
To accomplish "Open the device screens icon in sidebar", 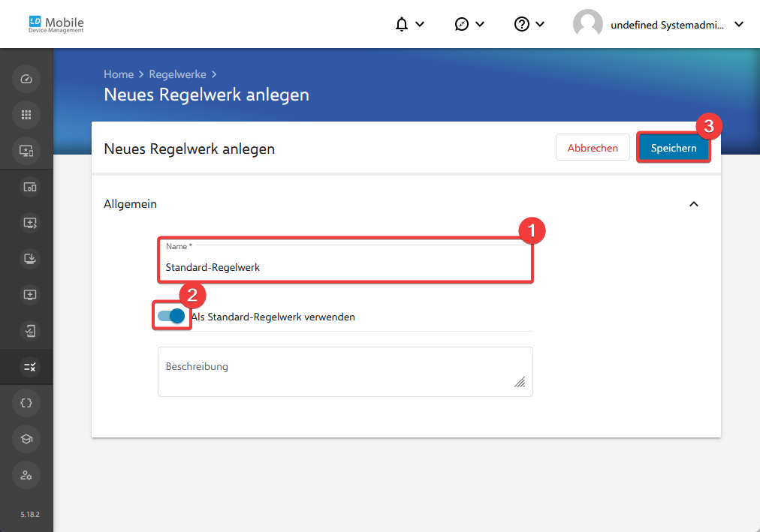I will click(30, 187).
